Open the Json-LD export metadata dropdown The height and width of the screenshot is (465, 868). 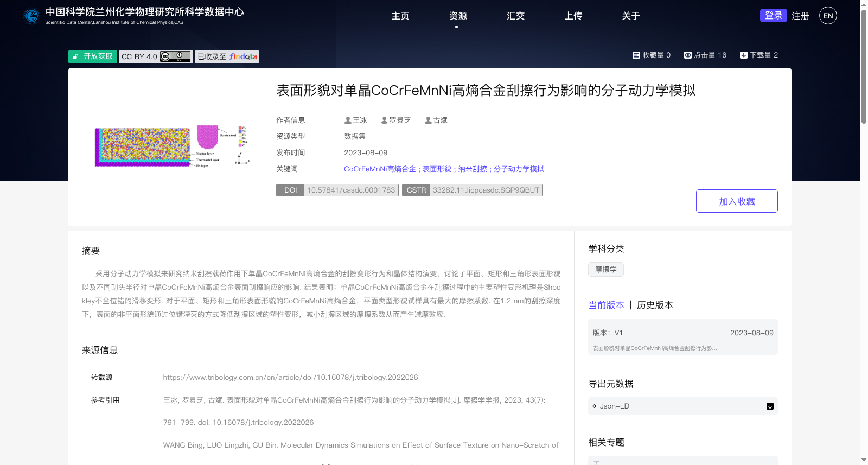[x=683, y=406]
